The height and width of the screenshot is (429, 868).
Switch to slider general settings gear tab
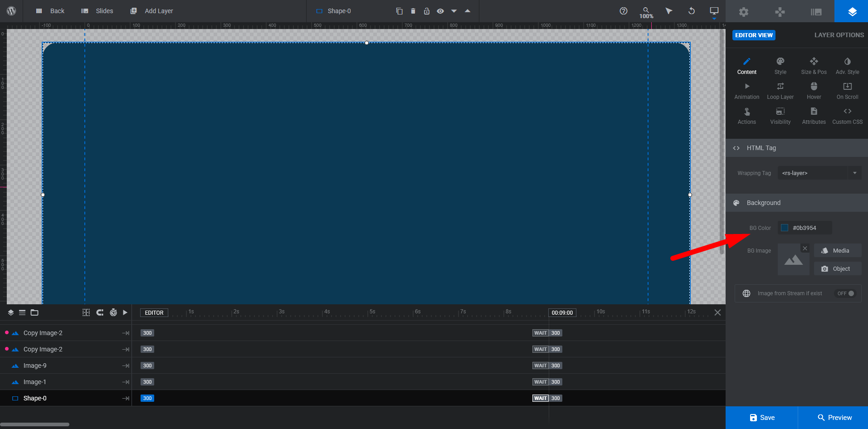(x=743, y=12)
